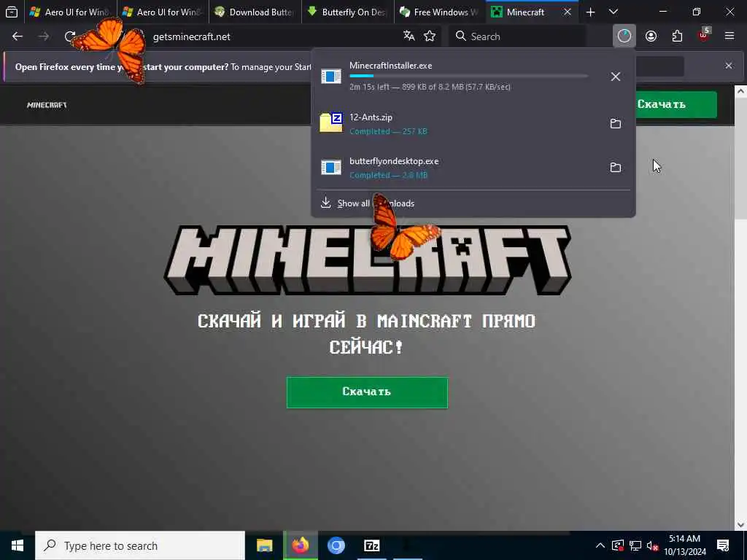The width and height of the screenshot is (747, 560).
Task: Show butterflyondesktop.exe in its folder
Action: click(616, 167)
